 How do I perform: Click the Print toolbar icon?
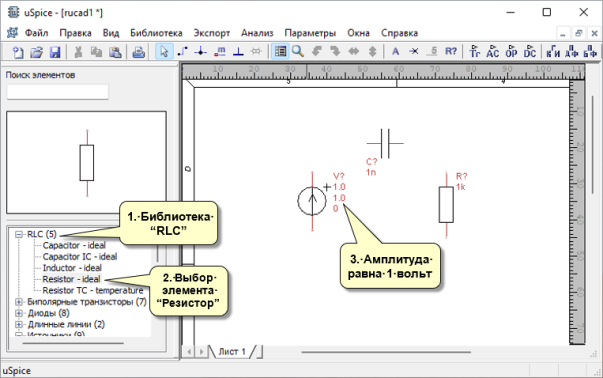click(x=138, y=52)
